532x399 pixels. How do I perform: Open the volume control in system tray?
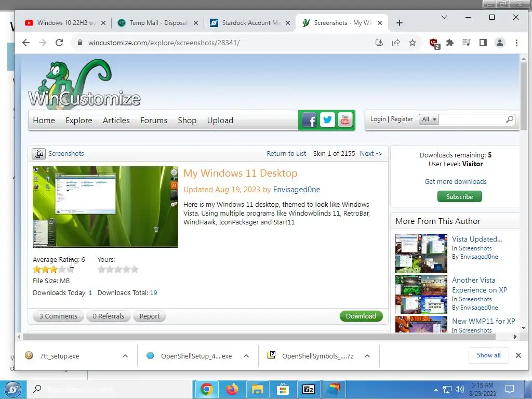click(x=459, y=389)
